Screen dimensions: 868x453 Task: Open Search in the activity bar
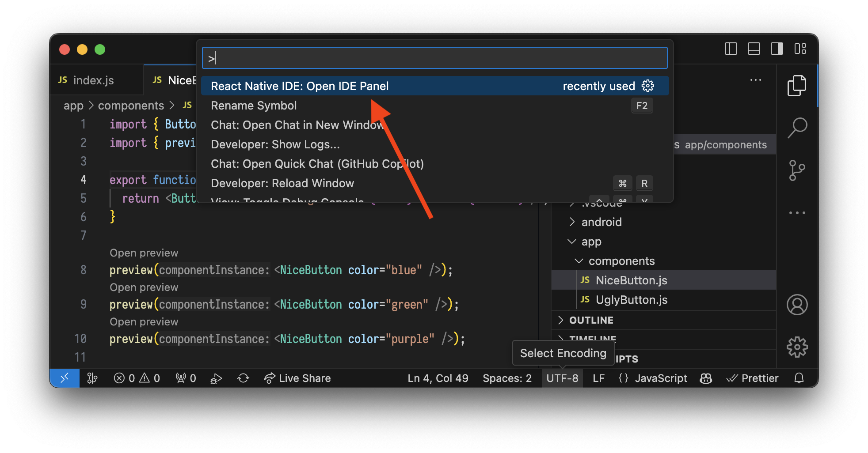point(797,128)
